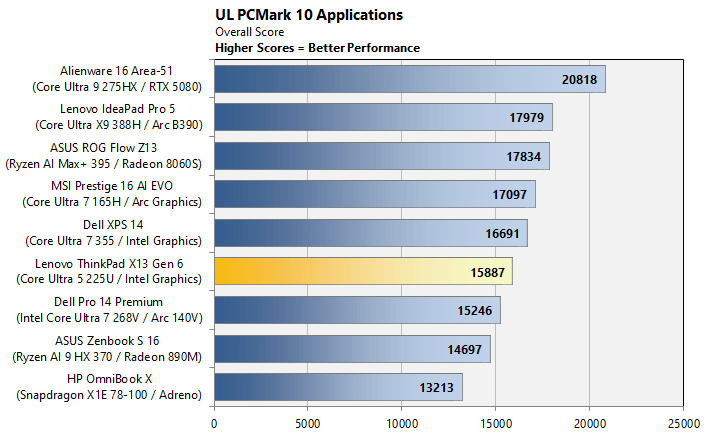Click the 17979 score value
708x433 pixels.
pos(526,118)
